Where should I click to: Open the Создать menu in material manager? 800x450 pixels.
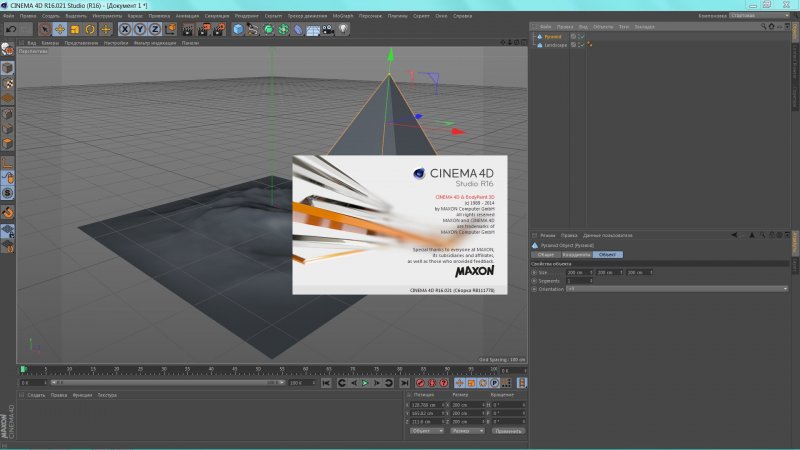tap(36, 395)
